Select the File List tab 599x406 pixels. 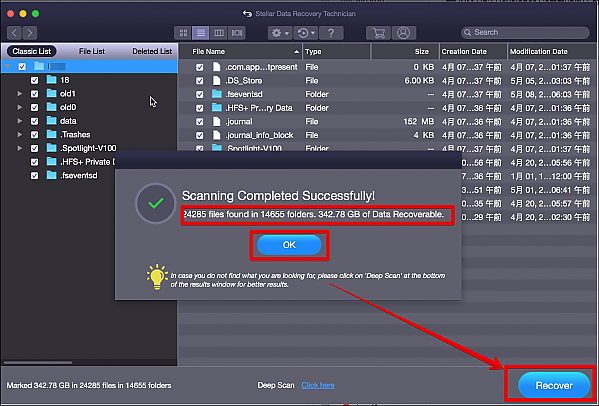pyautogui.click(x=92, y=51)
